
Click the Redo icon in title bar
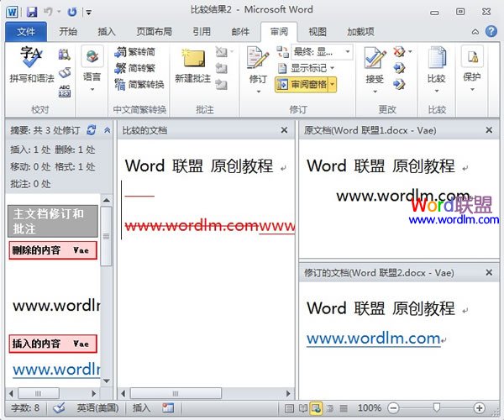click(x=72, y=13)
